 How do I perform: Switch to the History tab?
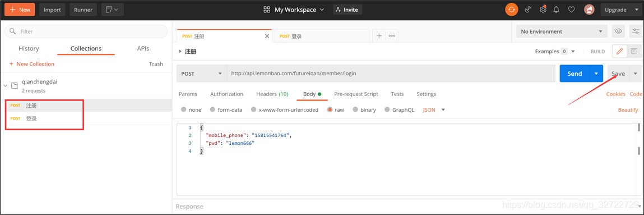(29, 48)
